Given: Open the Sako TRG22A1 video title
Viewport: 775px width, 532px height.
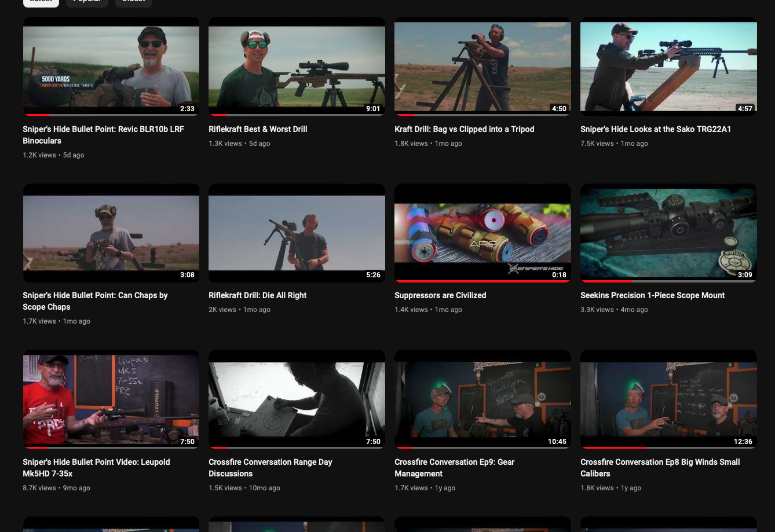Looking at the screenshot, I should [x=655, y=129].
